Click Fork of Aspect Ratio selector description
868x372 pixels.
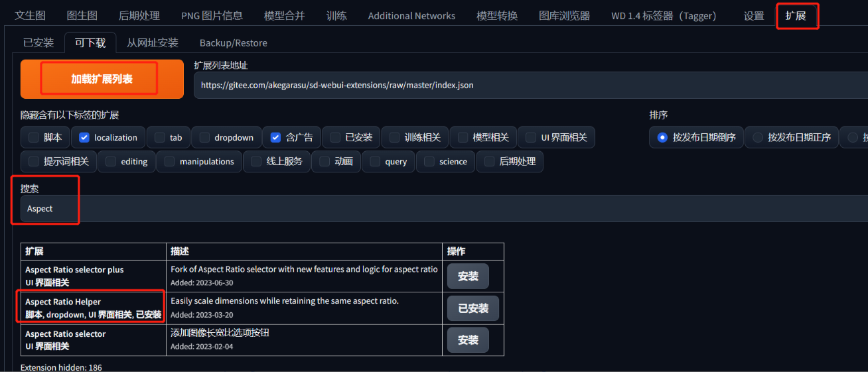(304, 269)
